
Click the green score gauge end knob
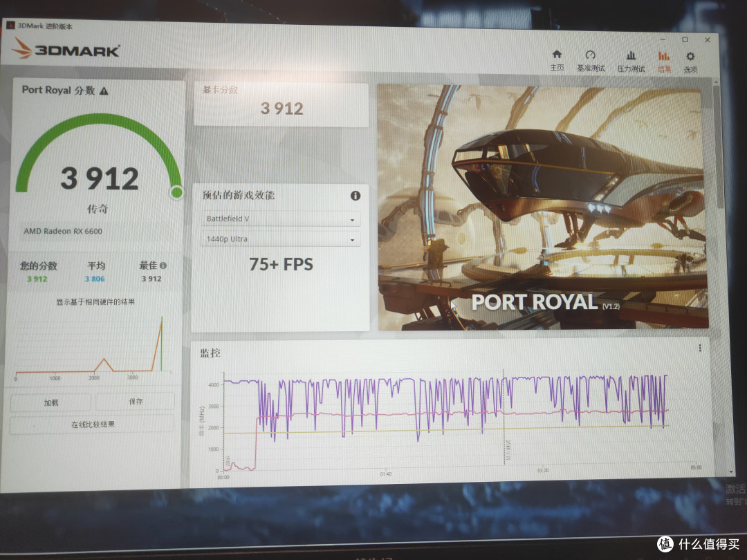[177, 192]
